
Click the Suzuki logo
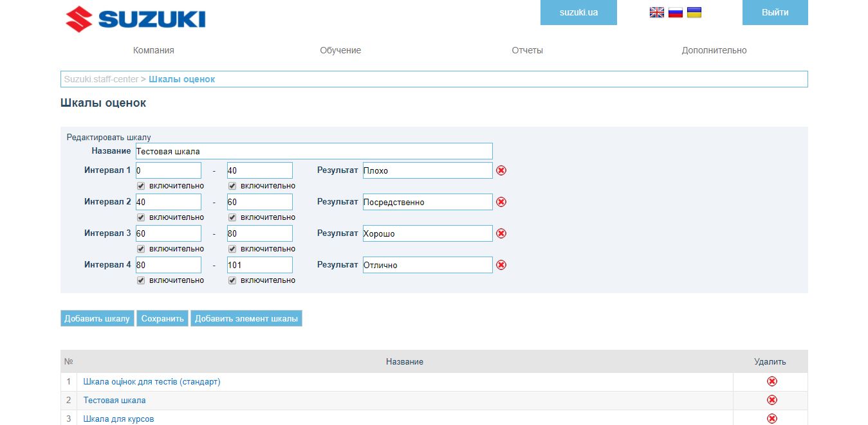point(136,19)
